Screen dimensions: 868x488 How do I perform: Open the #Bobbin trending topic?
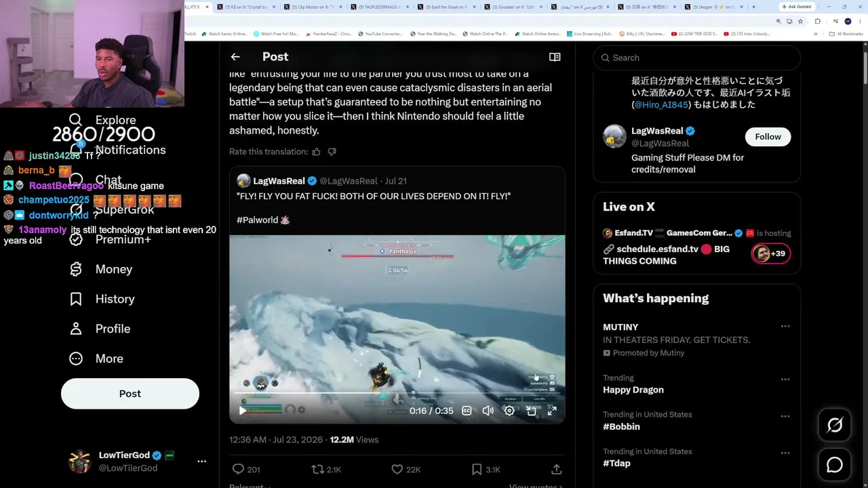(x=621, y=426)
